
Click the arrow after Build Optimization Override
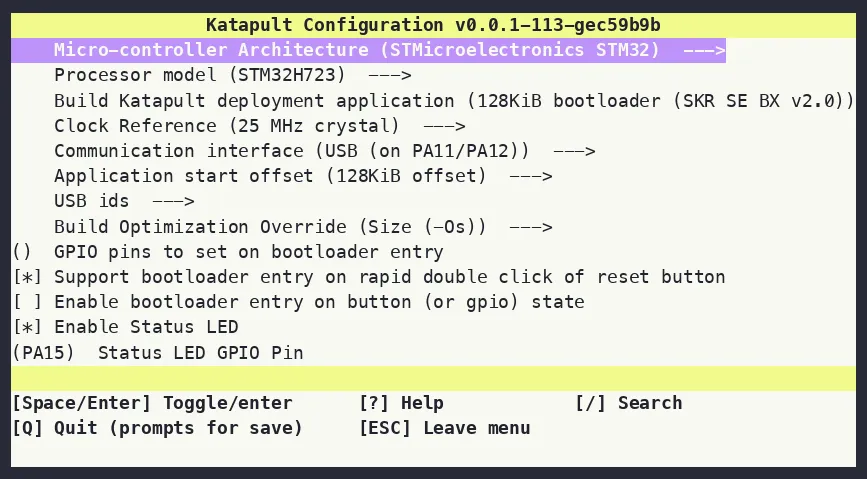[531, 228]
